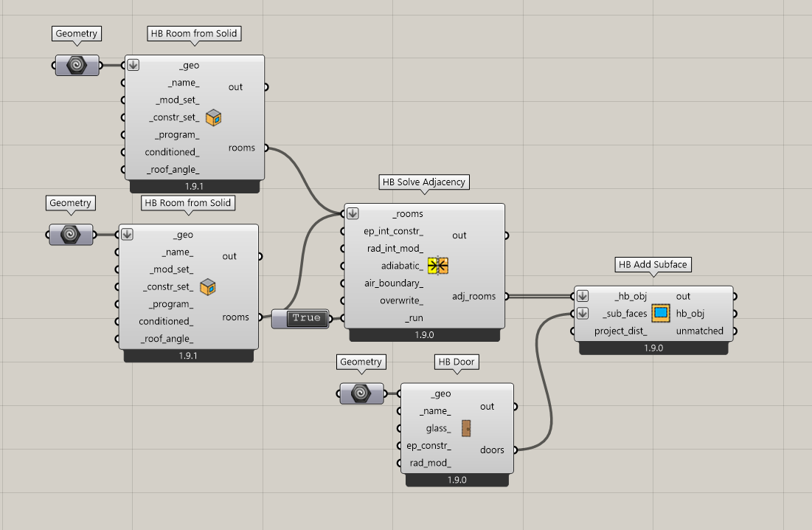
Task: Click the unmatched output on HB Add Subface
Action: [699, 331]
